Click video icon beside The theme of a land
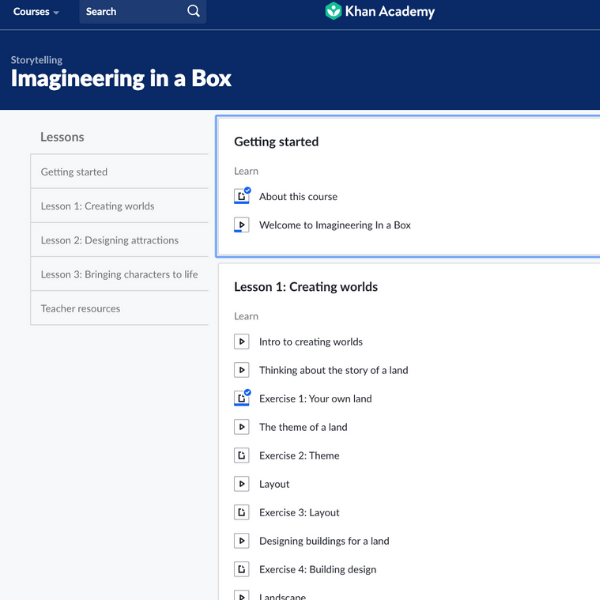 241,427
